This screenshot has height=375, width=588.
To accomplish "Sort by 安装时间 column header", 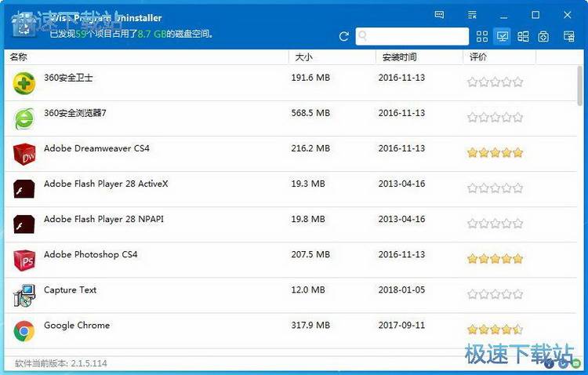I will coord(399,56).
